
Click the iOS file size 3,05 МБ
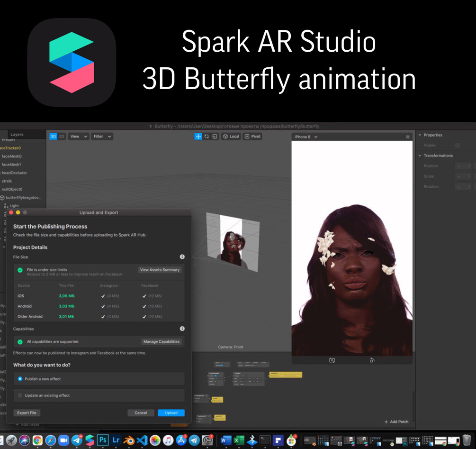click(66, 296)
